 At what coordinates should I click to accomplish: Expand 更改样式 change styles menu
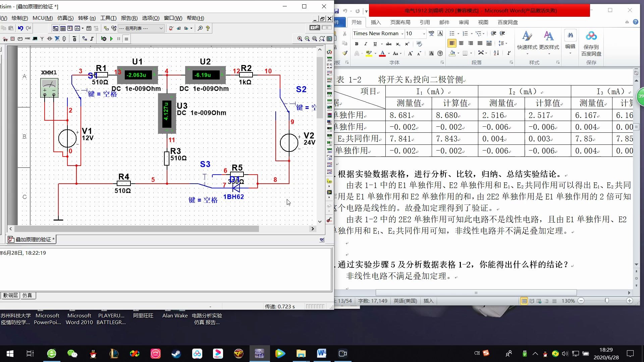(549, 43)
